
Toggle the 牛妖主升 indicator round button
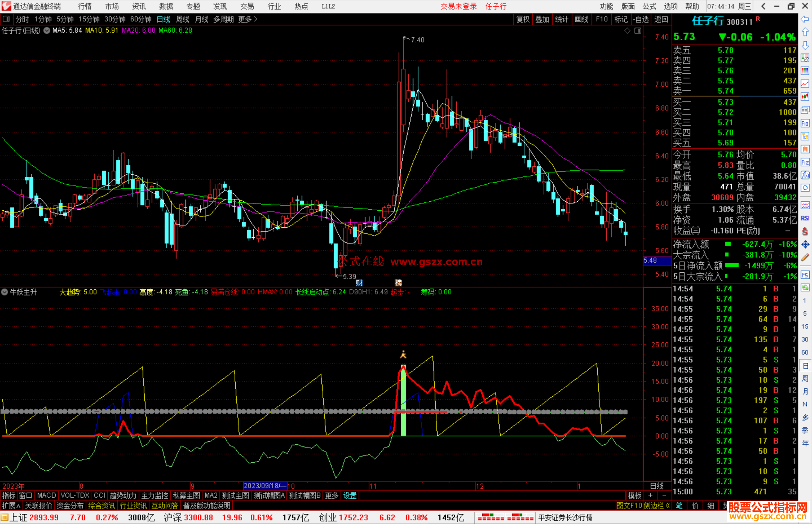pyautogui.click(x=5, y=292)
